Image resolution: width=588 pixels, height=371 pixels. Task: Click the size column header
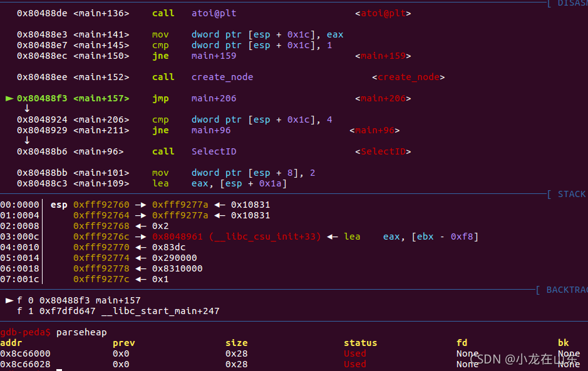[237, 343]
